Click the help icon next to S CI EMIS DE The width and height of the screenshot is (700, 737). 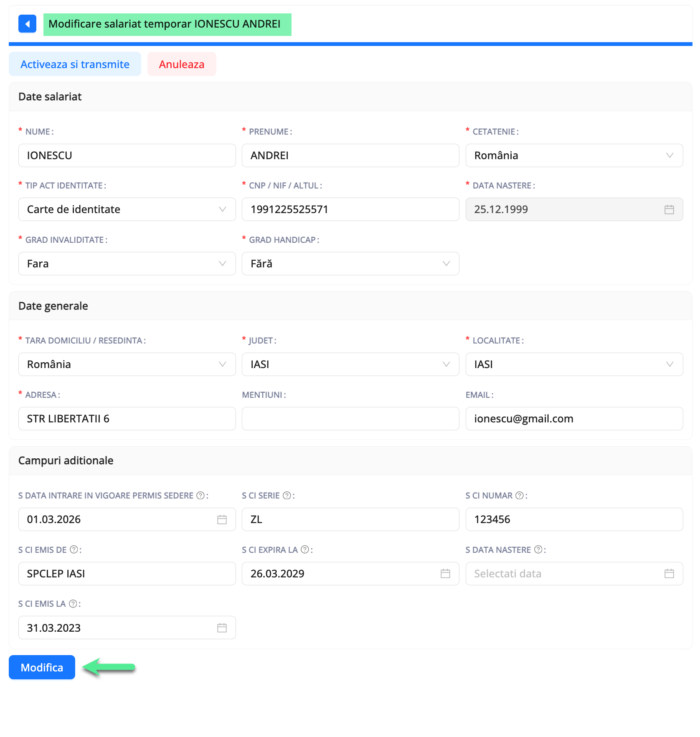[74, 550]
